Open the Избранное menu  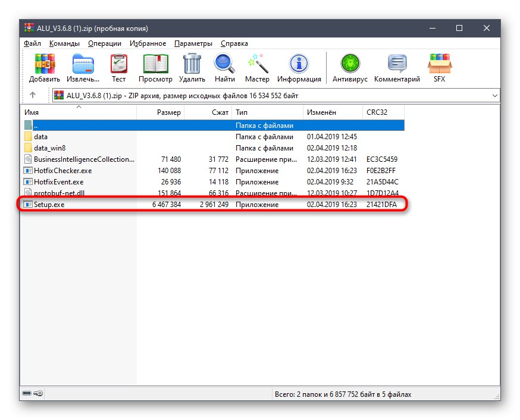tap(148, 43)
